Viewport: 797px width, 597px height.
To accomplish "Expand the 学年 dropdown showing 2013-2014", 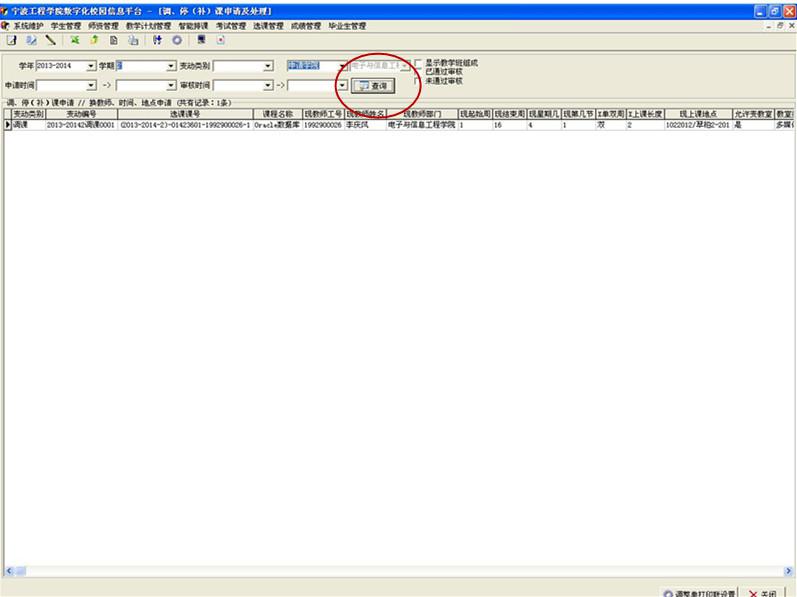I will pyautogui.click(x=91, y=66).
